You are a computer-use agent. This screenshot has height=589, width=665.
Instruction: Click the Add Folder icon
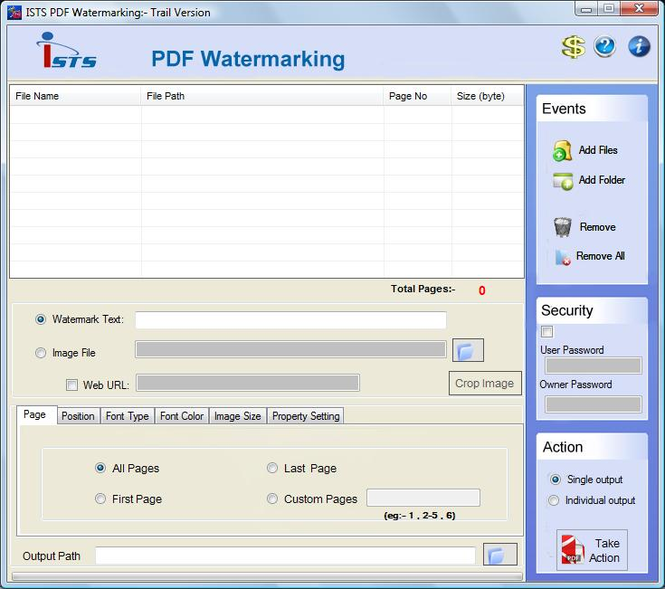[563, 181]
